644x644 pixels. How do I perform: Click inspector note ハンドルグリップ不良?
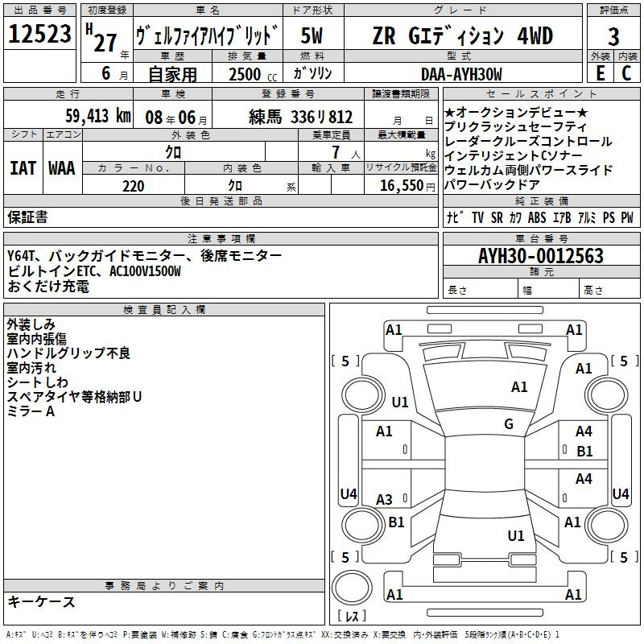(68, 353)
